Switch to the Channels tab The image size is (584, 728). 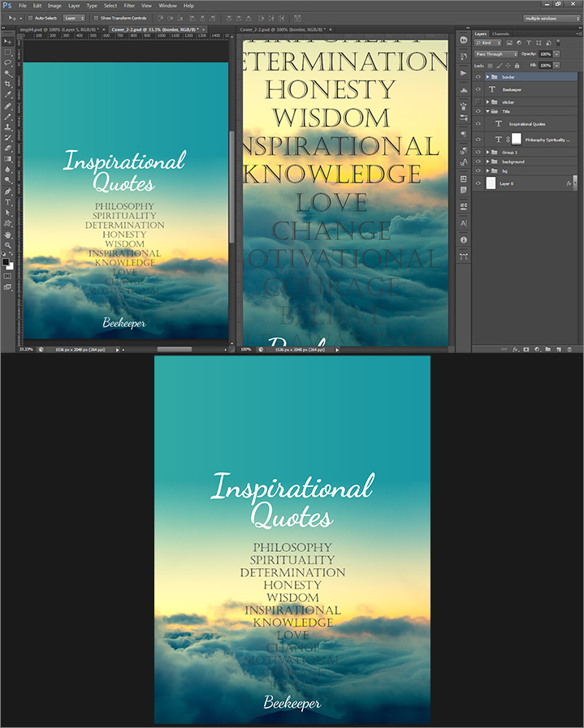pos(501,33)
